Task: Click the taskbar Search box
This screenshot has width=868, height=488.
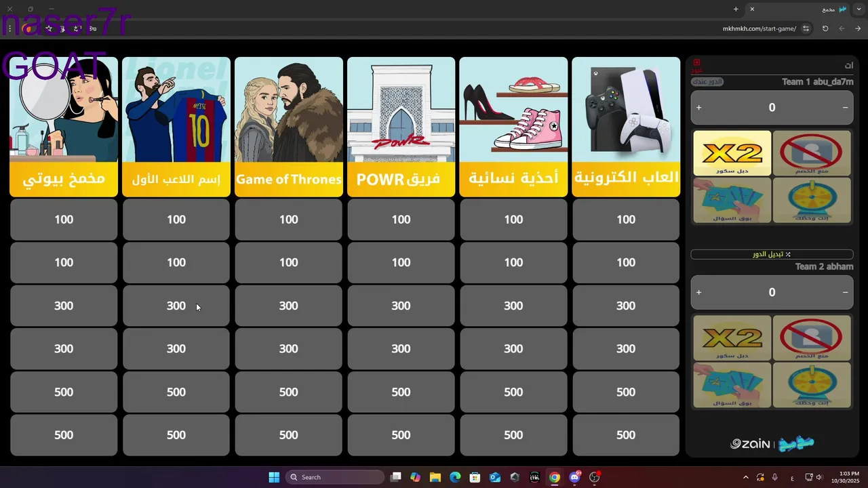Action: (x=335, y=477)
